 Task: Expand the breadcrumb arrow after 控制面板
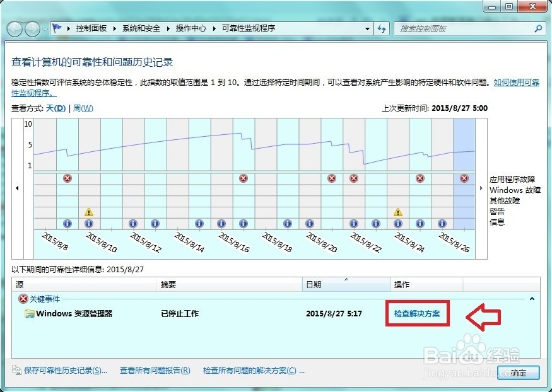coord(115,28)
